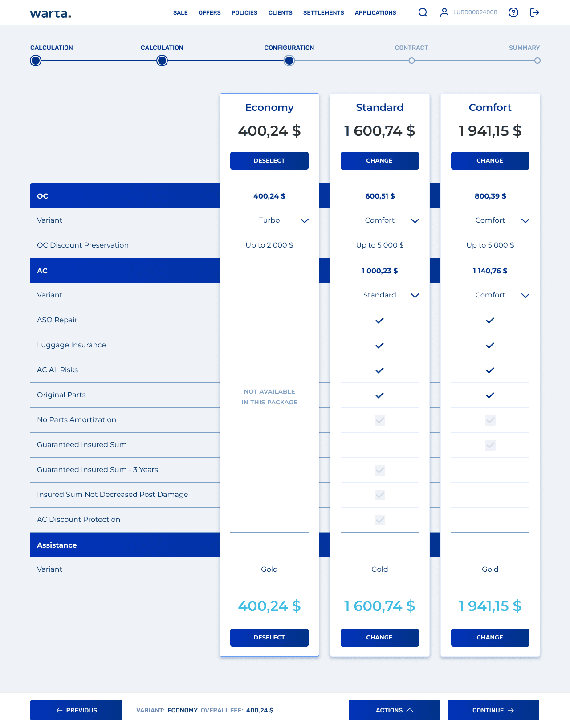Toggle No Parts Amortization checkbox in Standard column
Viewport: 570px width, 728px height.
click(x=380, y=420)
